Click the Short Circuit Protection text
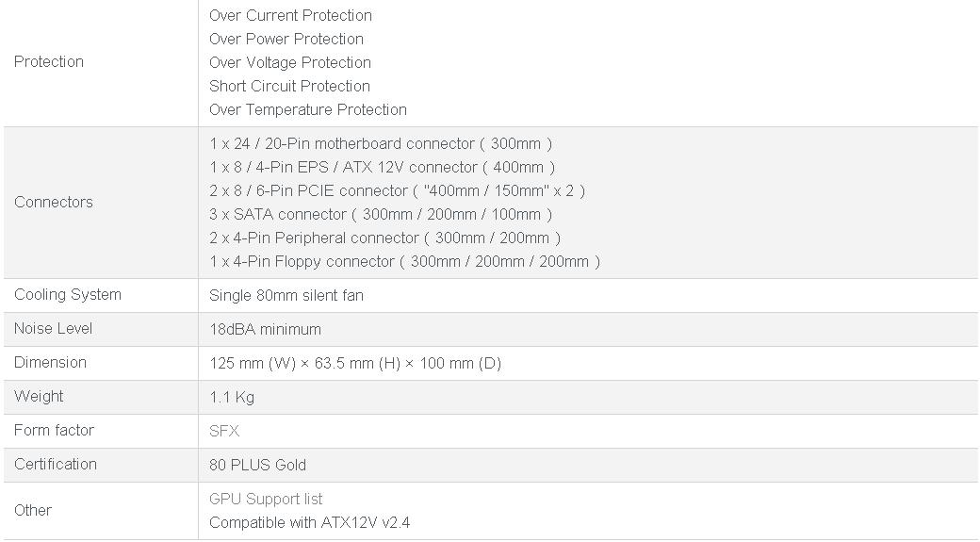This screenshot has height=542, width=980. pos(289,86)
